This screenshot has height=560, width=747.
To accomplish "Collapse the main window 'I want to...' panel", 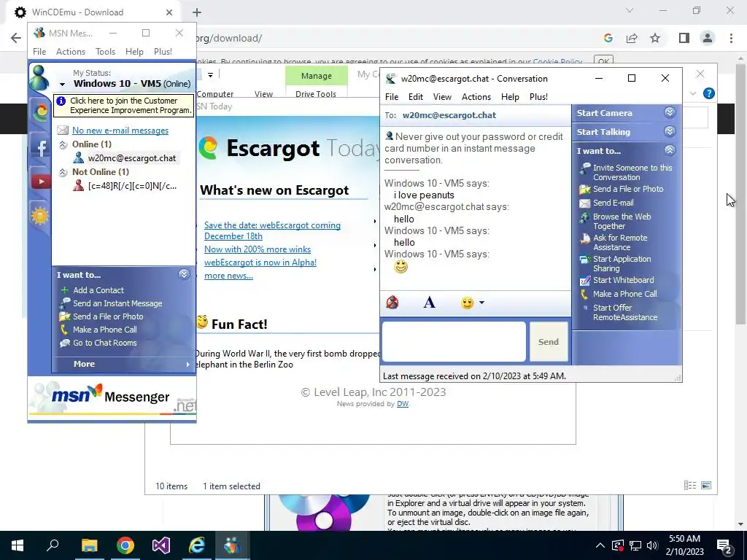I will point(184,274).
